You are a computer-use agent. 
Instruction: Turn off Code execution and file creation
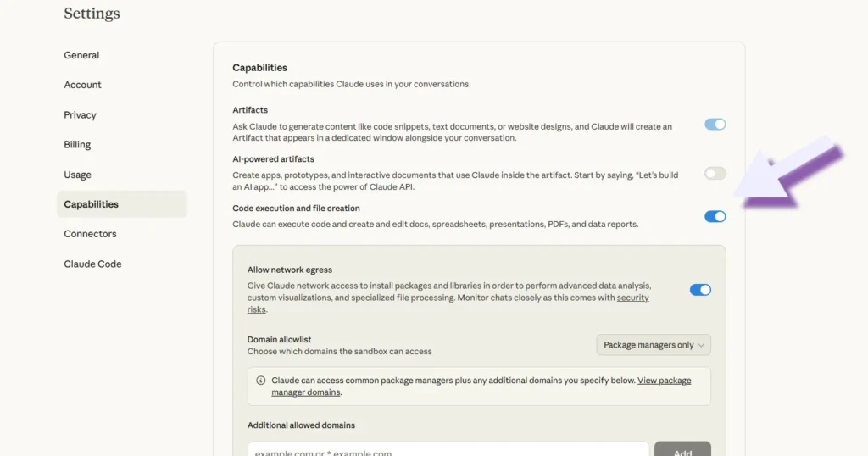click(715, 216)
